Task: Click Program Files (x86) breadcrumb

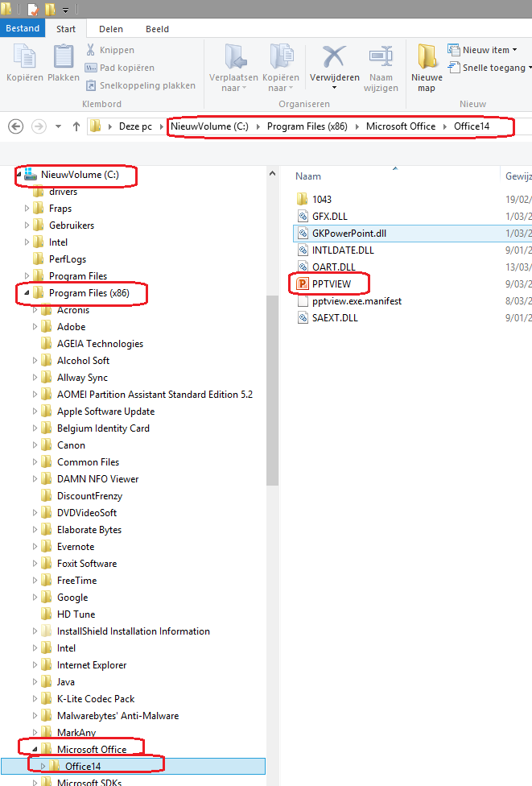Action: (x=307, y=126)
